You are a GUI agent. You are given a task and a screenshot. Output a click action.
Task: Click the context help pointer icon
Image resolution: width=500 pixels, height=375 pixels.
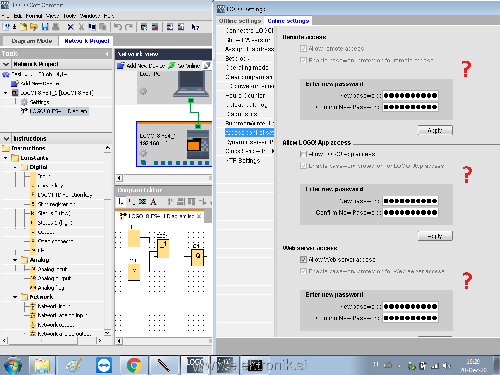pos(195,27)
